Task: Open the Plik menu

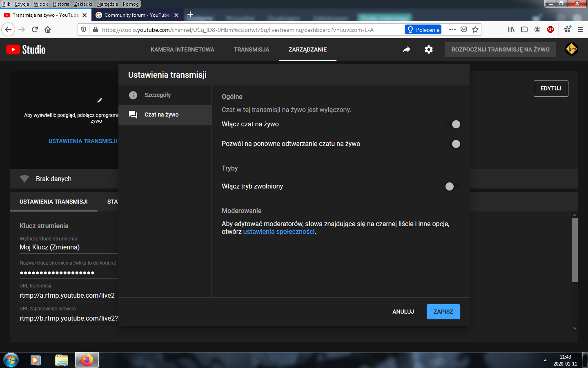Action: [6, 4]
